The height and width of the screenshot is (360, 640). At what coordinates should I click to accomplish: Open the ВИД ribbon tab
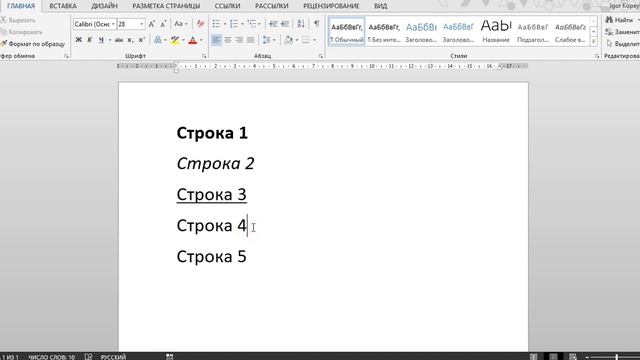380,6
